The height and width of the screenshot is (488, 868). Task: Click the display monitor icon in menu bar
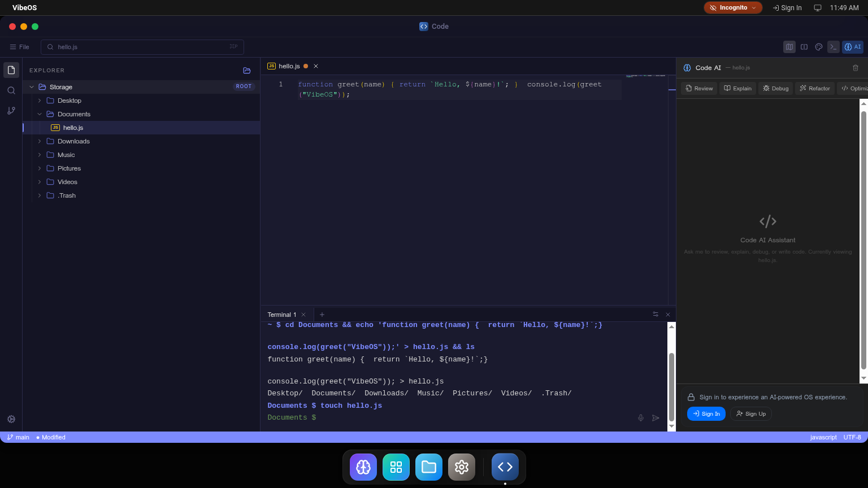click(x=817, y=8)
